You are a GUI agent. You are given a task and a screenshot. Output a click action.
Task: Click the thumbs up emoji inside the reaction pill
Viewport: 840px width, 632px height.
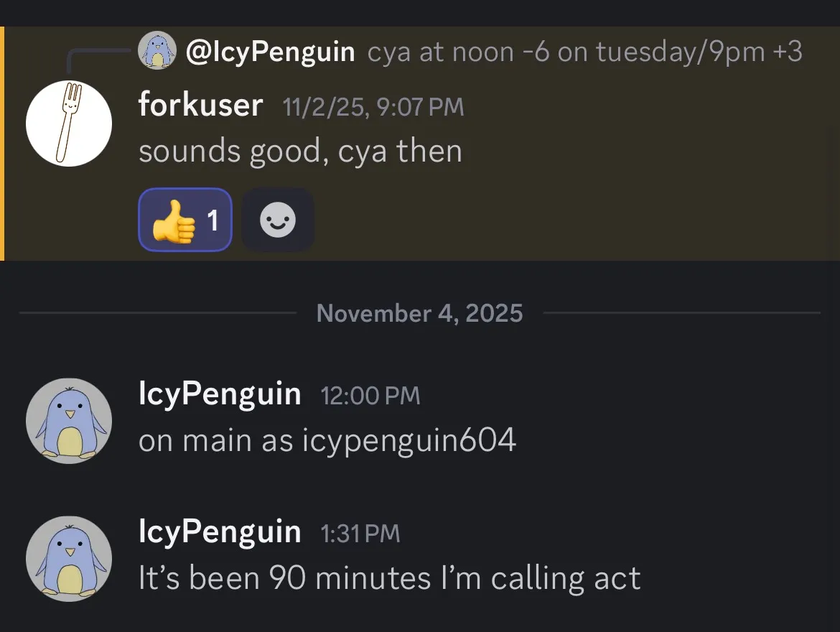coord(174,220)
